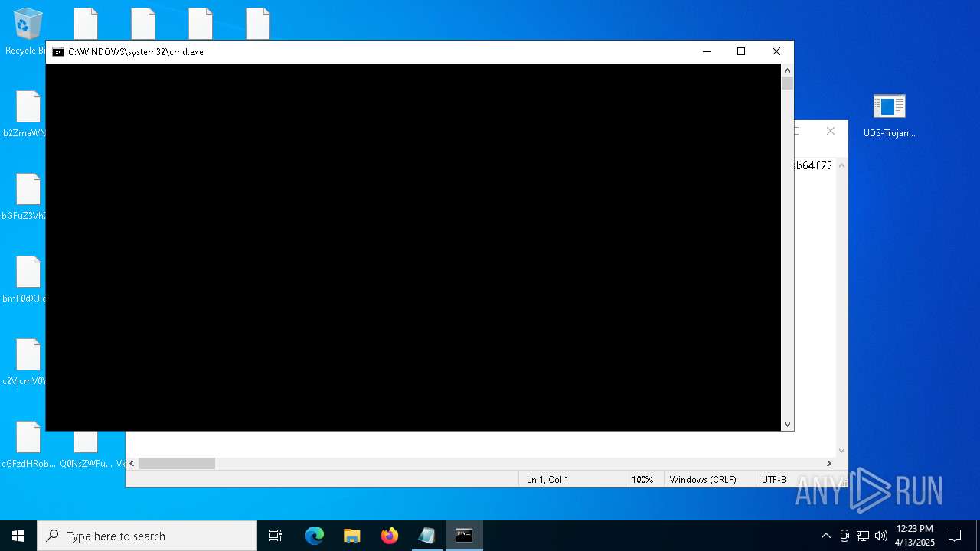Image resolution: width=980 pixels, height=551 pixels.
Task: Open volume control tray icon
Action: [x=881, y=536]
